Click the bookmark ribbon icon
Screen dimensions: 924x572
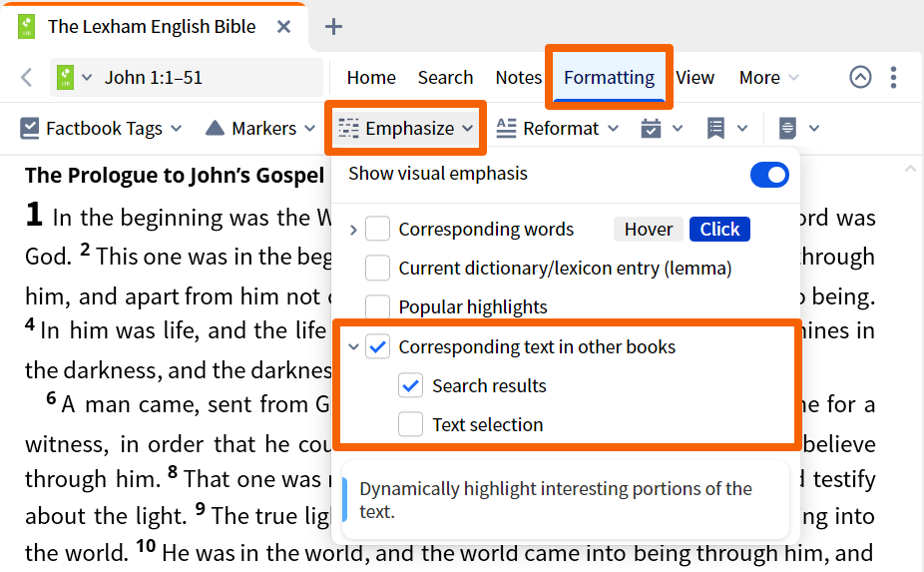click(x=715, y=128)
